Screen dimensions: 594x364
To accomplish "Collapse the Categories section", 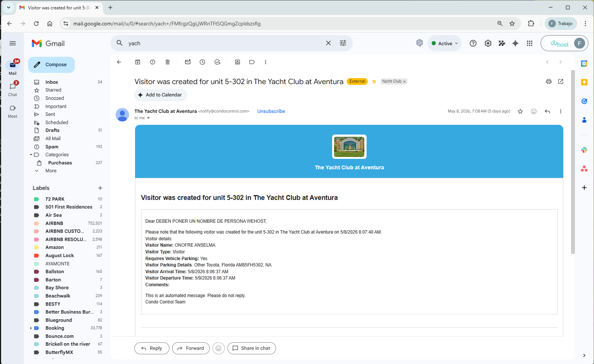I will 31,155.
